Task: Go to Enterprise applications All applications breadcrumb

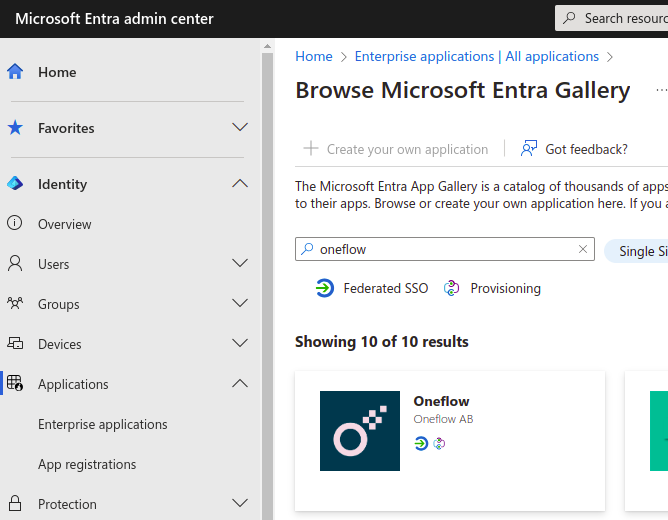Action: tap(477, 56)
